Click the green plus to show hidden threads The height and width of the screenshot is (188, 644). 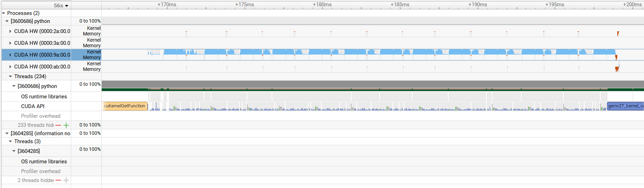pyautogui.click(x=66, y=125)
